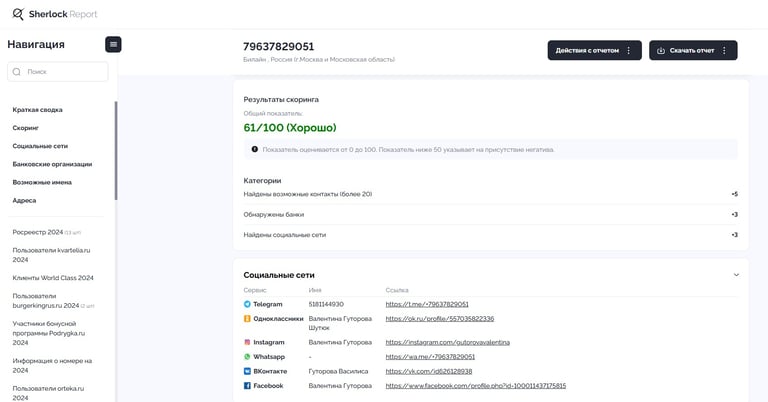Click the Facebook service icon
The width and height of the screenshot is (768, 402).
pos(247,386)
